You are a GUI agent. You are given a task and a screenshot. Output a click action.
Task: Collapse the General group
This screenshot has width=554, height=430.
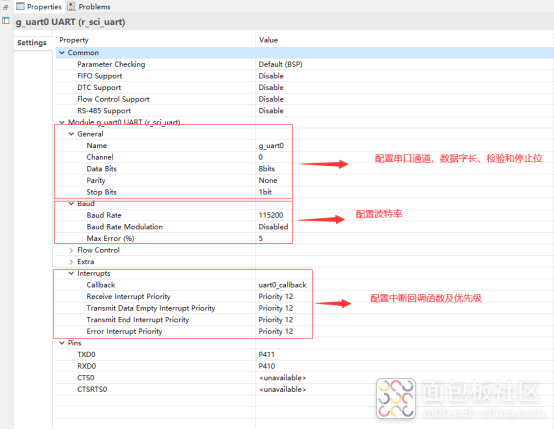click(71, 134)
